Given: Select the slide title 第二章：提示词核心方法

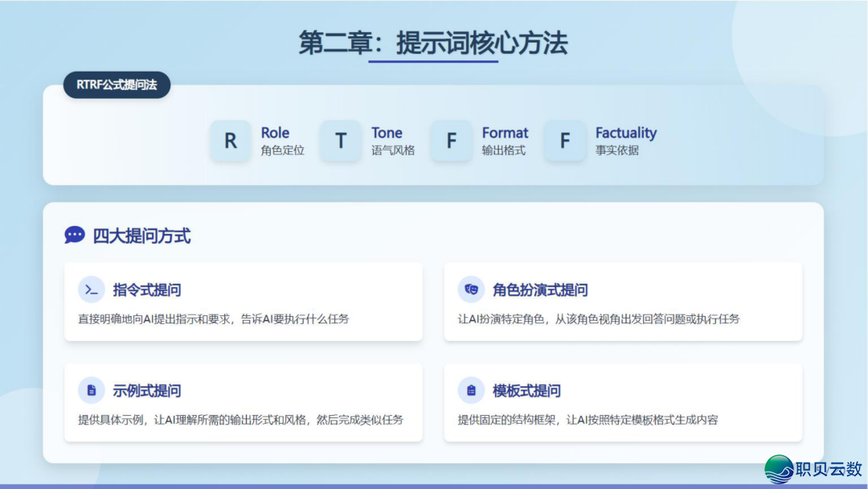Looking at the screenshot, I should pyautogui.click(x=433, y=43).
